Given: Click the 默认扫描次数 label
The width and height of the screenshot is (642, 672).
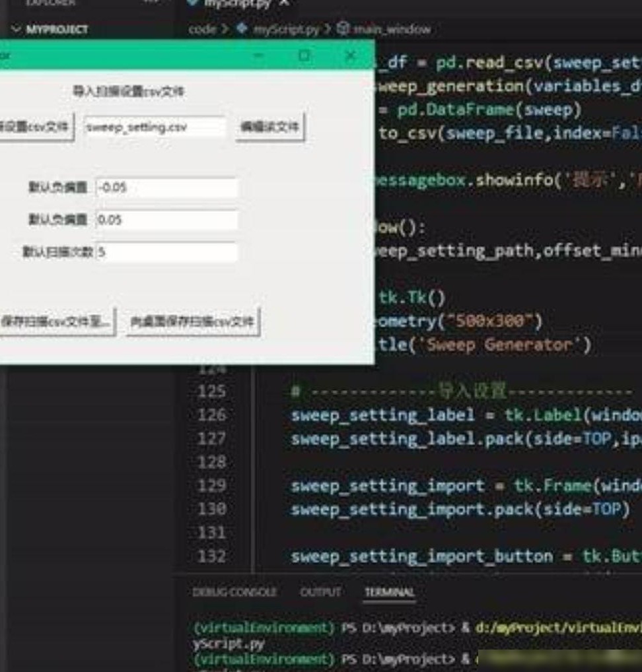Looking at the screenshot, I should click(x=58, y=252).
